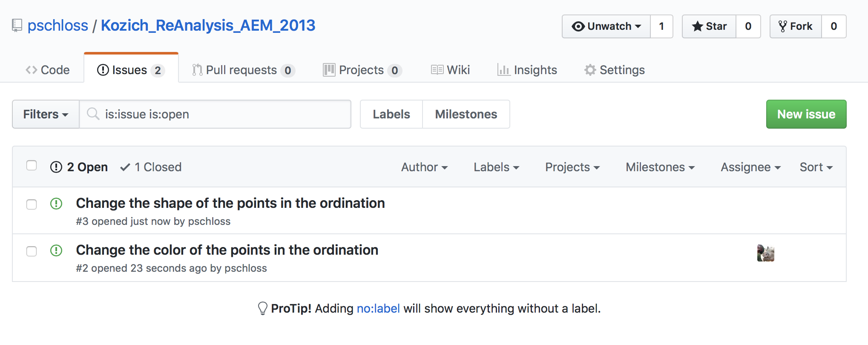
Task: Star this repository
Action: point(709,26)
